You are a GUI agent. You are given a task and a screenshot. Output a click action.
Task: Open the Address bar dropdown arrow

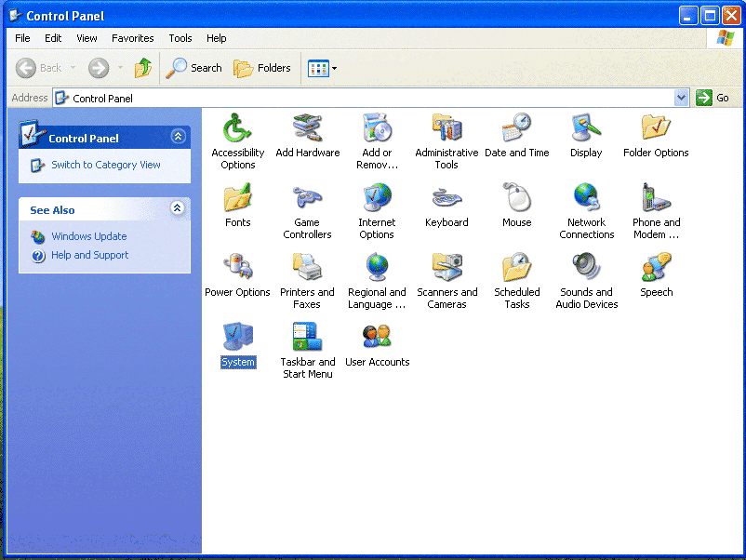tap(681, 98)
